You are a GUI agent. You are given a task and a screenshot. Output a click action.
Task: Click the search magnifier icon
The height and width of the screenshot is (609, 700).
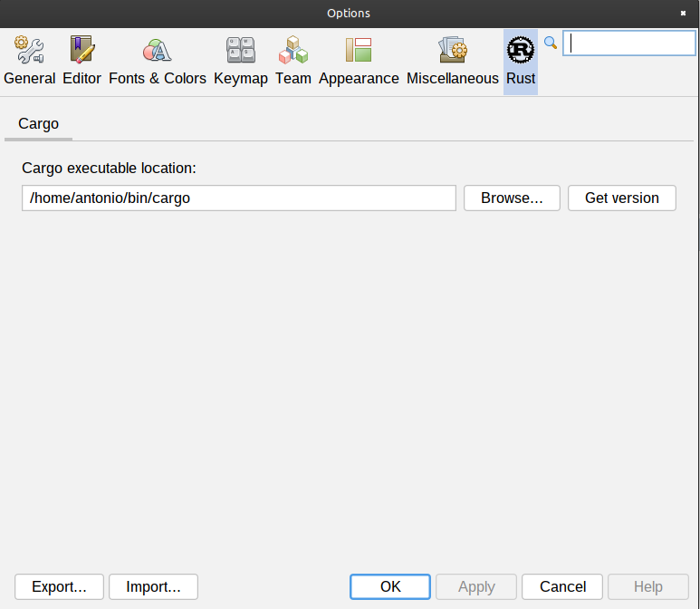pos(551,43)
